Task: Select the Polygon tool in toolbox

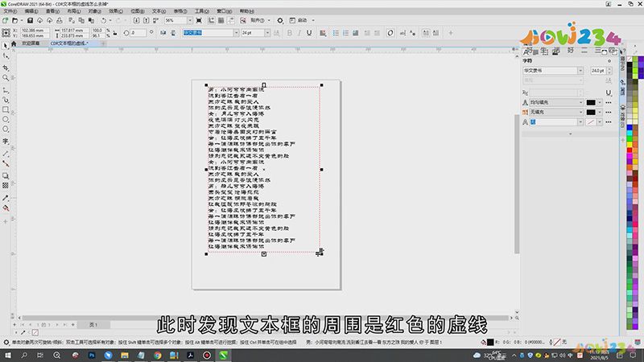Action: pyautogui.click(x=6, y=130)
